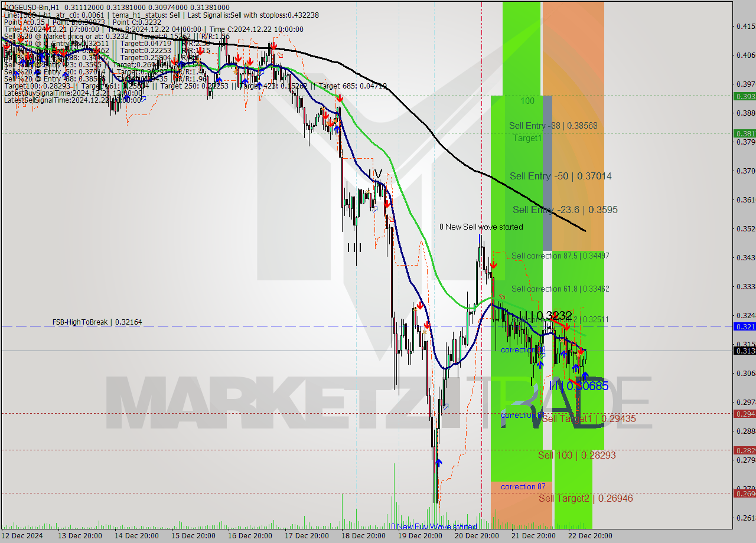Click the 'Sell Target1 | 0.29435' label
The height and width of the screenshot is (543, 756).
click(589, 418)
